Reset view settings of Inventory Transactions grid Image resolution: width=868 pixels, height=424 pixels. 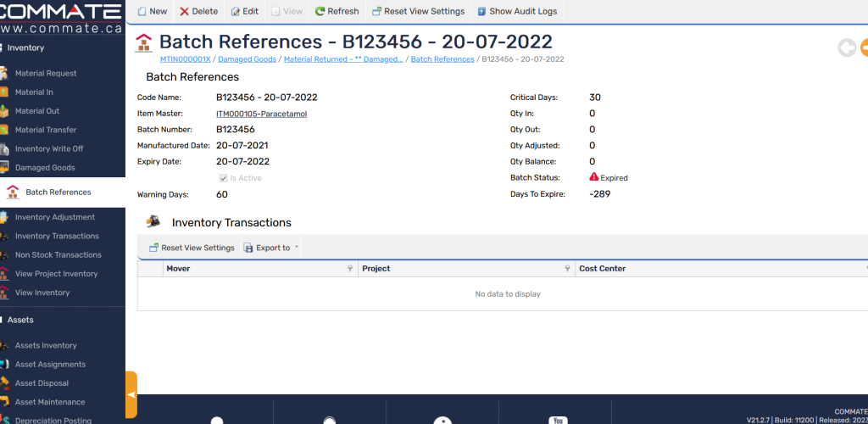[192, 248]
